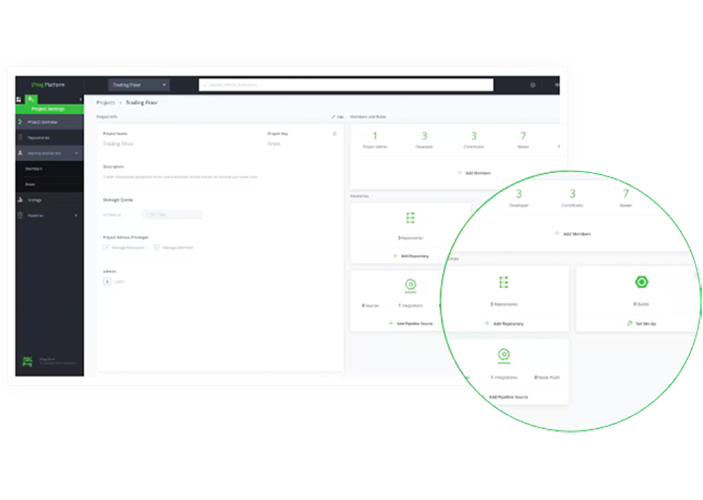Open the Members sidebar submenu item

(x=34, y=168)
